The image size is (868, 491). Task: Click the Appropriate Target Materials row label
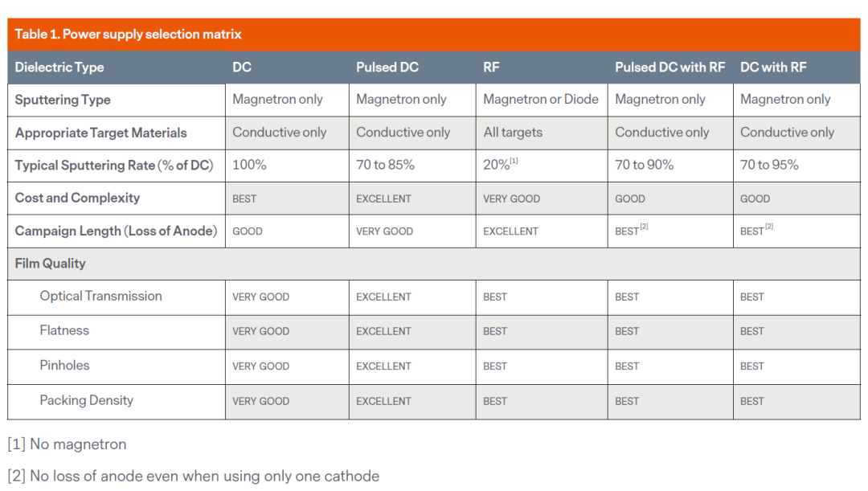click(x=101, y=133)
